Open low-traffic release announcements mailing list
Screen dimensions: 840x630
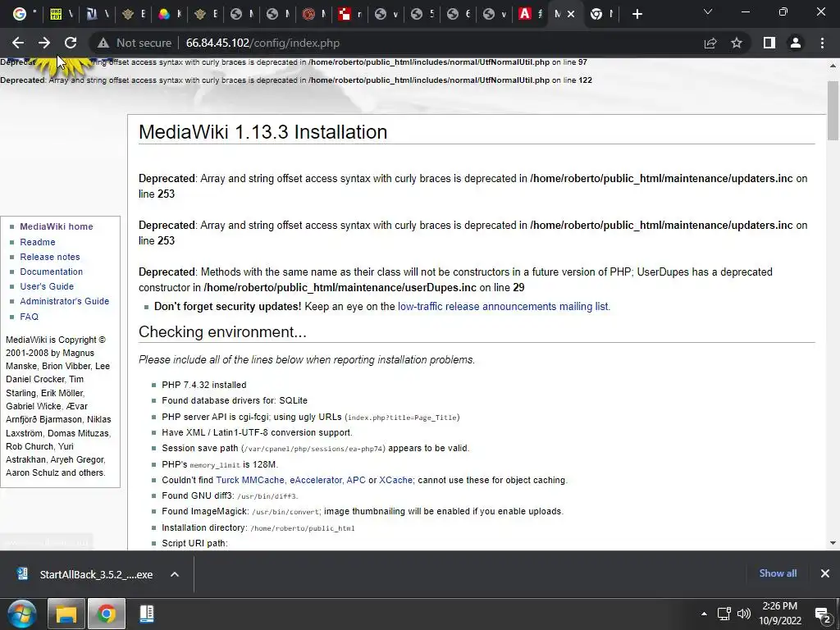pos(504,307)
